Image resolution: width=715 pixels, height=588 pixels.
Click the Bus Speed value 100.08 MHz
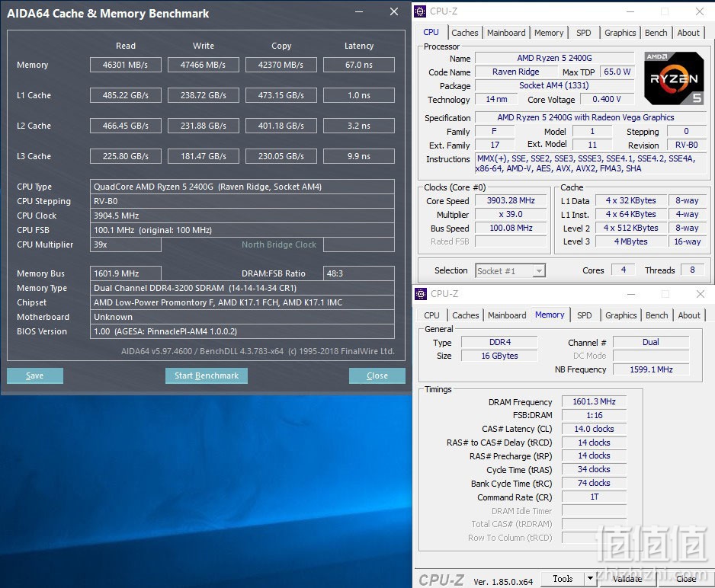click(x=511, y=228)
